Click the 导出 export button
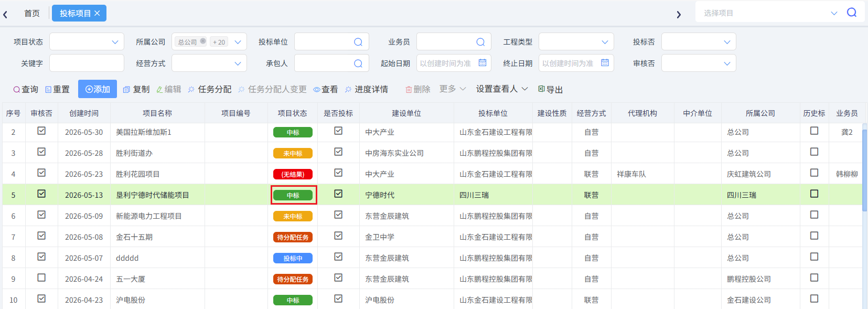The height and width of the screenshot is (309, 868). (551, 89)
